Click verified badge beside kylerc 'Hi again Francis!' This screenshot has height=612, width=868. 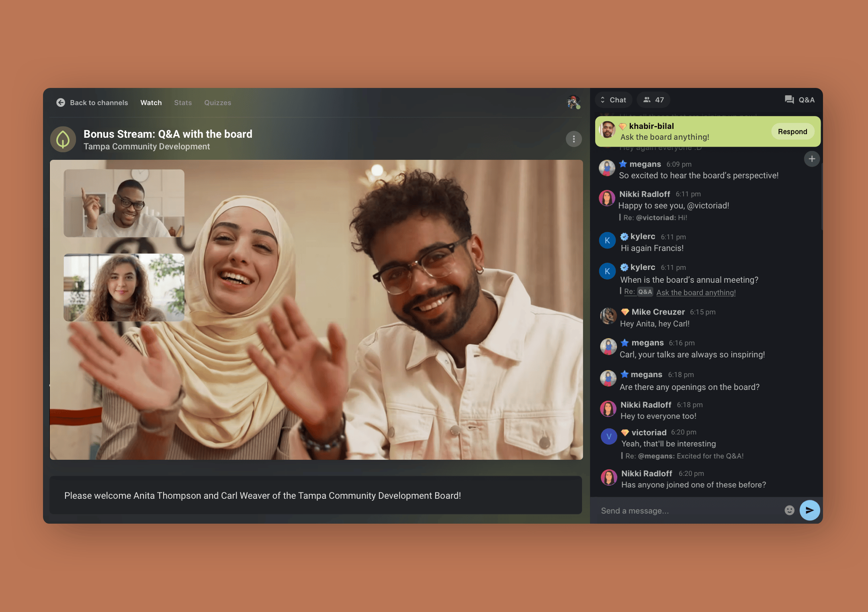coord(624,237)
